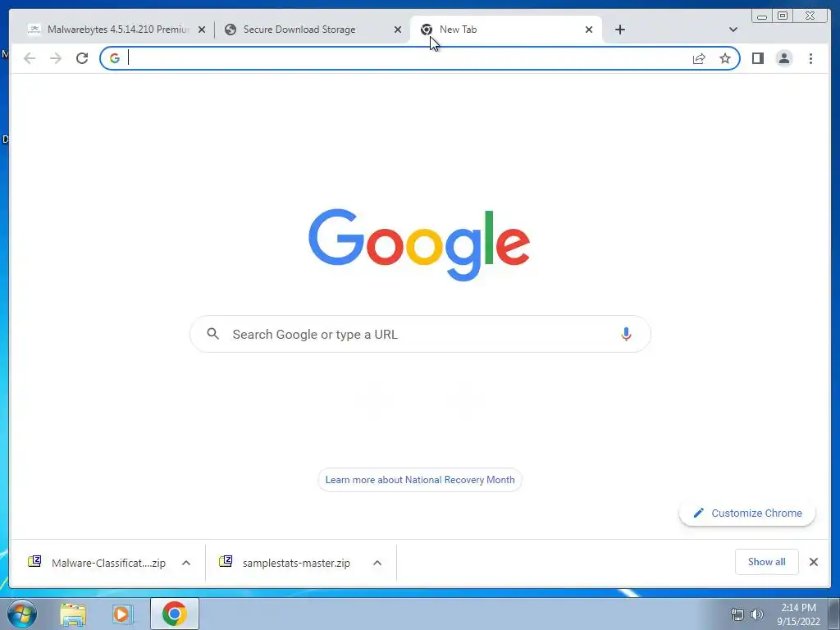
Task: Bookmark this tab with star icon
Action: [725, 58]
